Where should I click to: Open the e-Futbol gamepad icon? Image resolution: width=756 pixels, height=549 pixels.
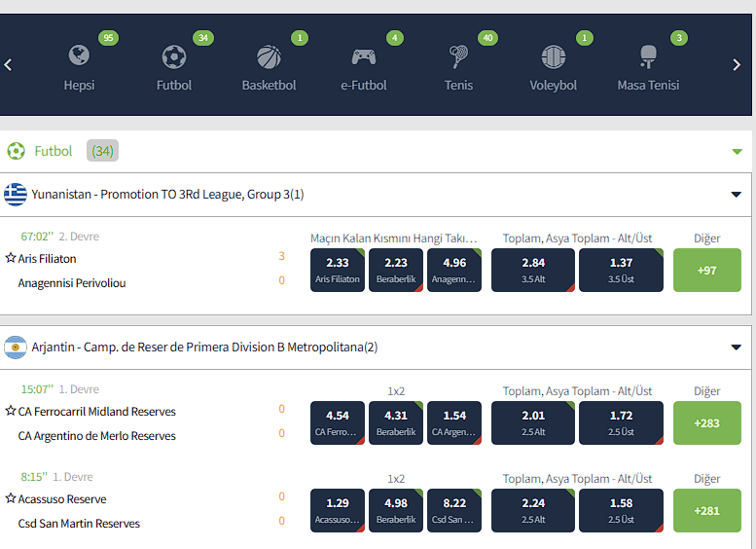[x=364, y=56]
